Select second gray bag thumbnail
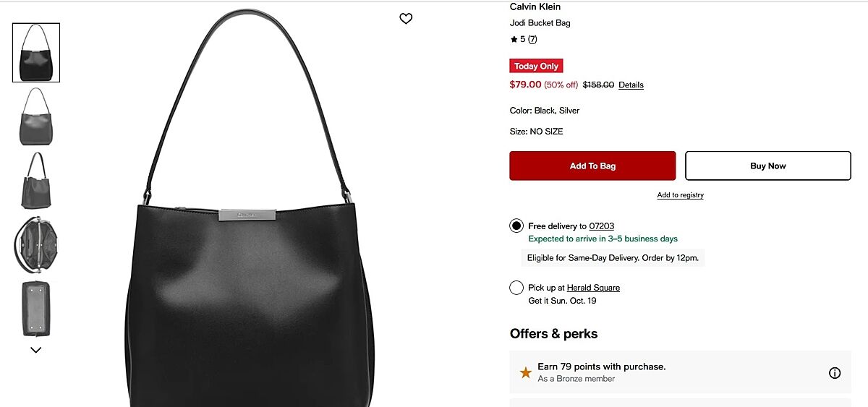Viewport: 868px width, 407px height. [x=36, y=116]
